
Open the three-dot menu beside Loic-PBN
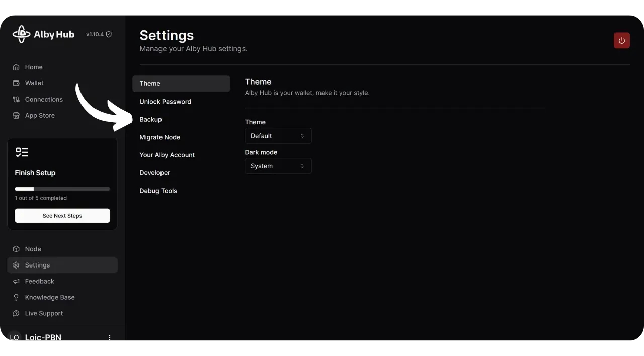110,338
